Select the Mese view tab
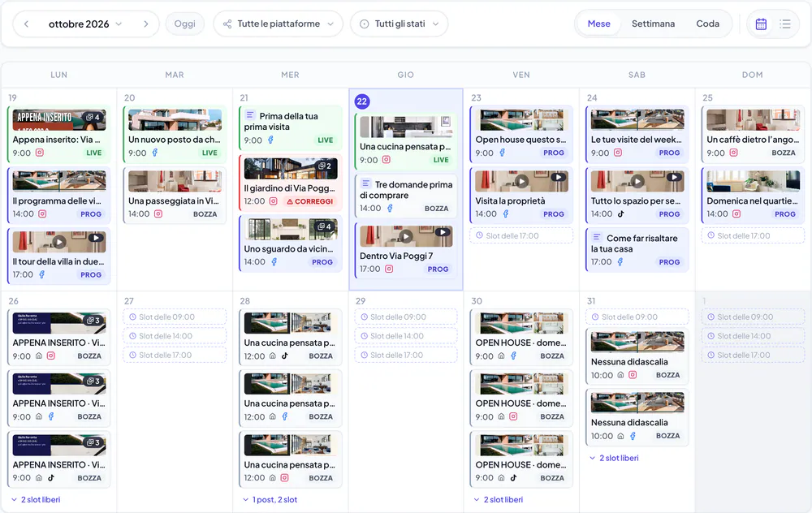812x513 pixels. 598,24
